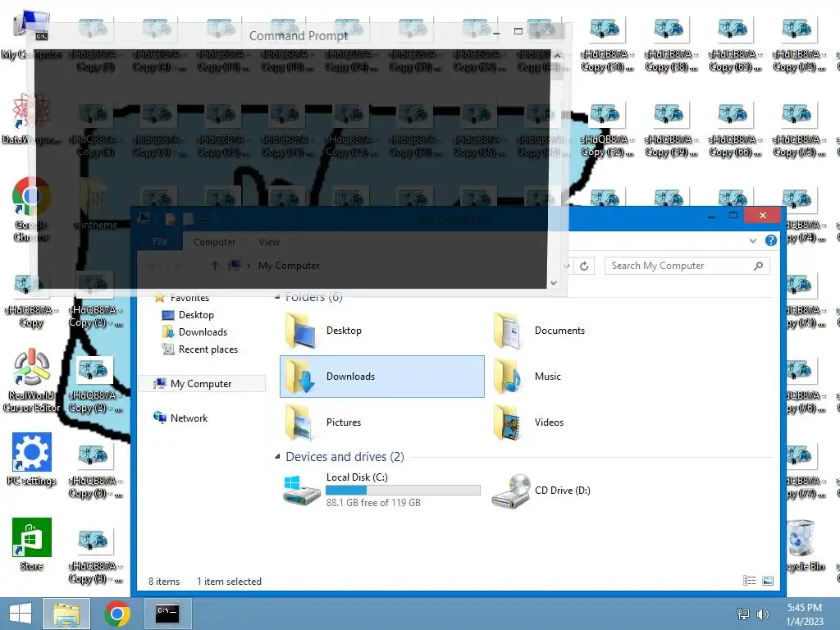Click magnifier icon in the search box

point(759,266)
